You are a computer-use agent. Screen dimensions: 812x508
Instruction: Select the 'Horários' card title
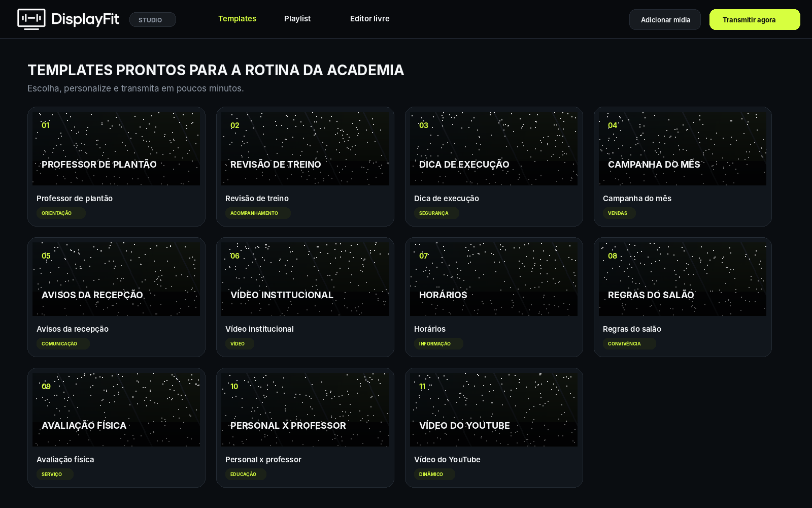click(430, 329)
